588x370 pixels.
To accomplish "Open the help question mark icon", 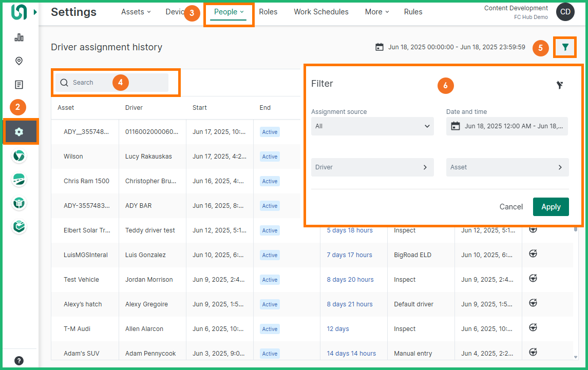I will tap(19, 360).
